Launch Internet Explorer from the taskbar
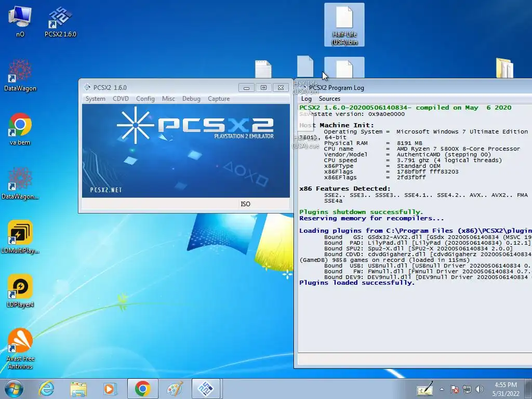Image resolution: width=532 pixels, height=399 pixels. click(46, 389)
